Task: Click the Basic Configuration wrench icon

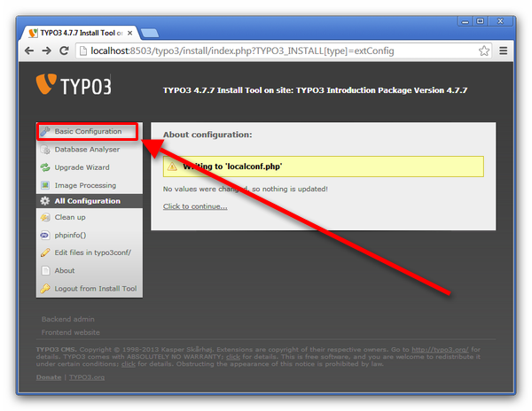Action: 45,131
